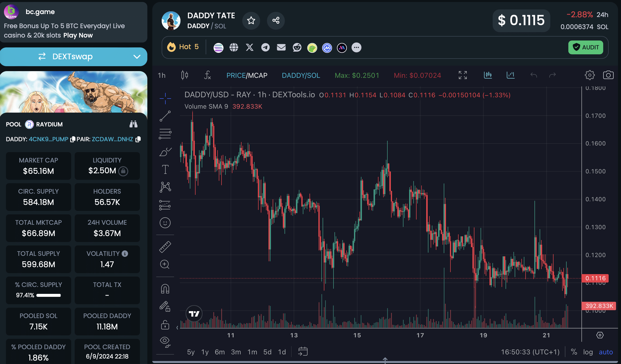
Task: Open the X (Twitter) social link
Action: [x=250, y=47]
